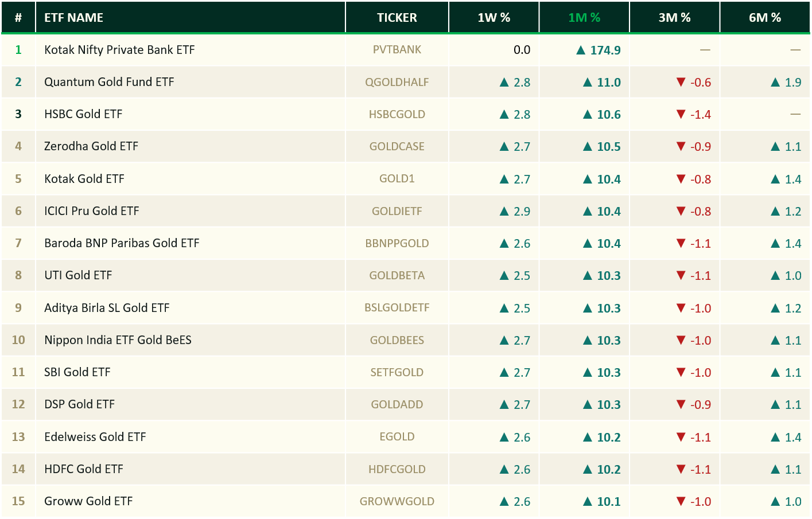This screenshot has height=519, width=812.
Task: Select Zerodha Gold ETF name
Action: 91,146
